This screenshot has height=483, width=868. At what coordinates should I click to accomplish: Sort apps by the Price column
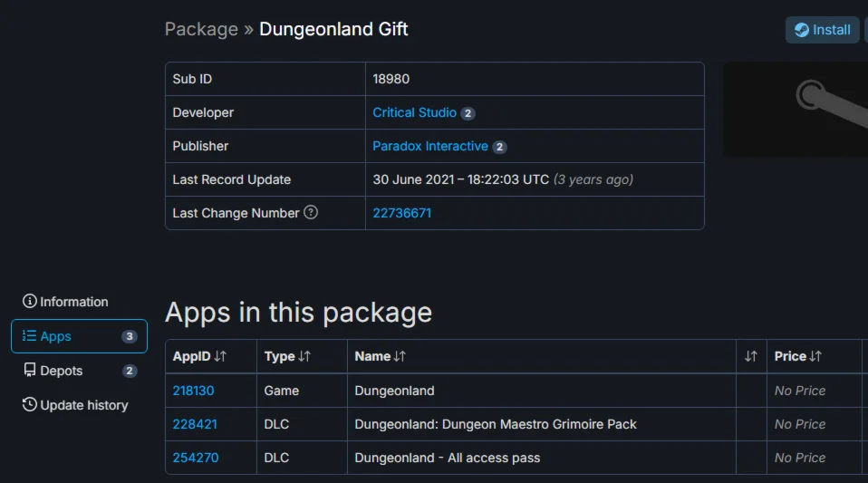[x=797, y=356]
